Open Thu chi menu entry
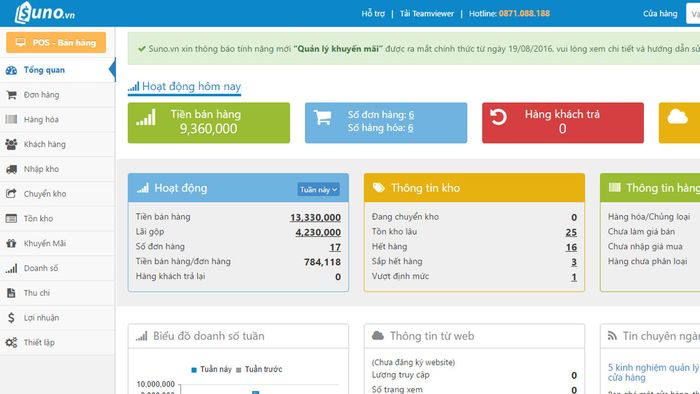Screen dimensions: 700x394 [57, 293]
